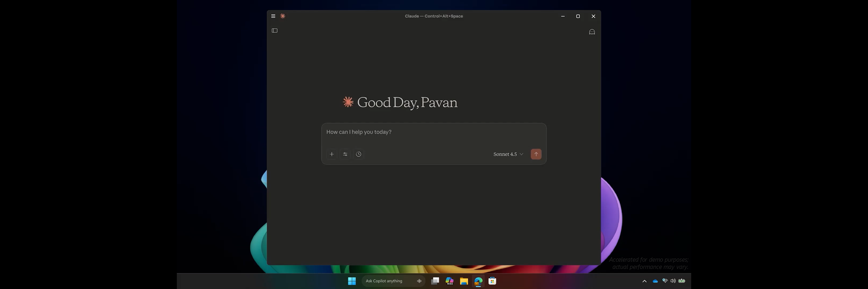The width and height of the screenshot is (868, 289).
Task: Click the plus attachment button
Action: pyautogui.click(x=332, y=154)
